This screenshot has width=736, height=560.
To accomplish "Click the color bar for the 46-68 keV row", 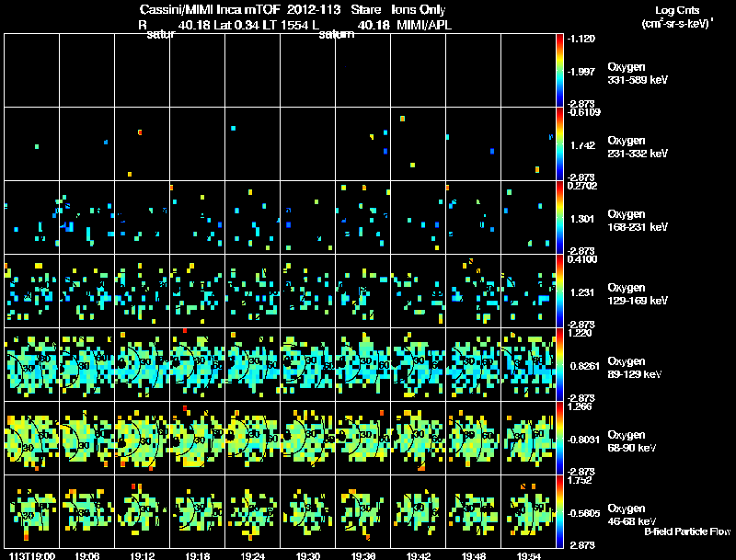I will coord(559,511).
